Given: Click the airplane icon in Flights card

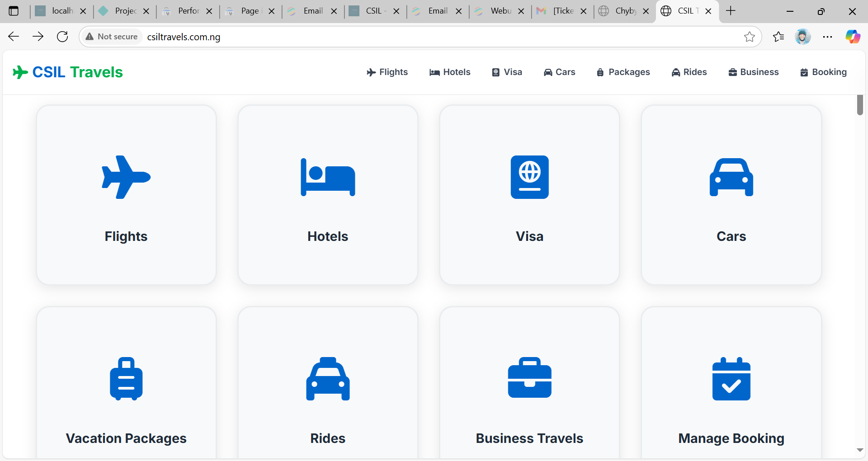Looking at the screenshot, I should (x=126, y=177).
